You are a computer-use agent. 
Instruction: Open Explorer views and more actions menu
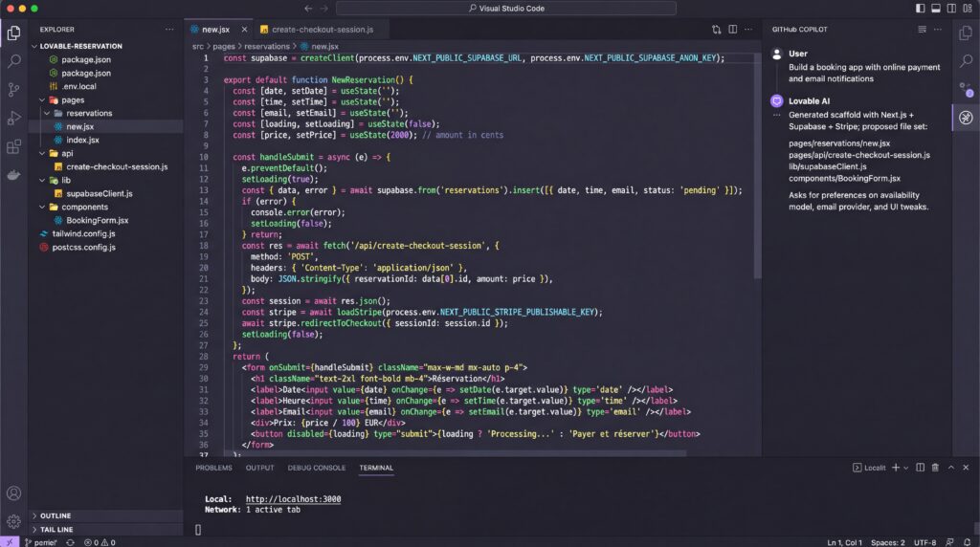[x=169, y=30]
